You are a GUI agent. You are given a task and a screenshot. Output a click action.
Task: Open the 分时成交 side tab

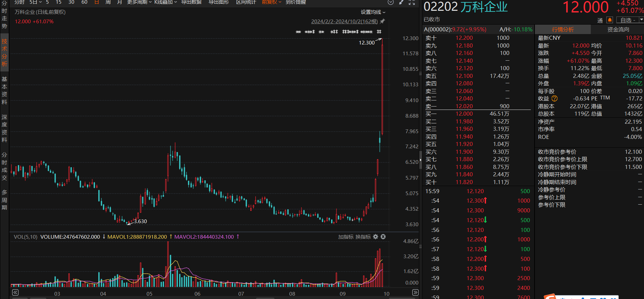click(x=4, y=166)
